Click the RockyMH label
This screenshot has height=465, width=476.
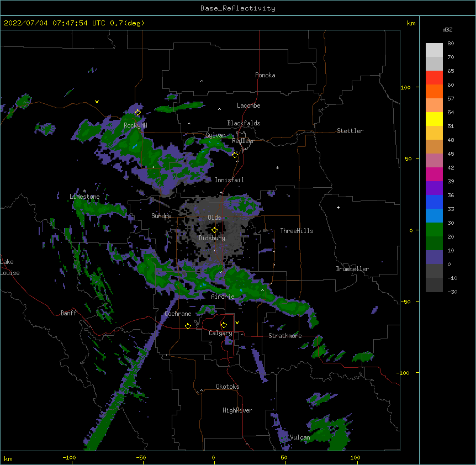(135, 125)
